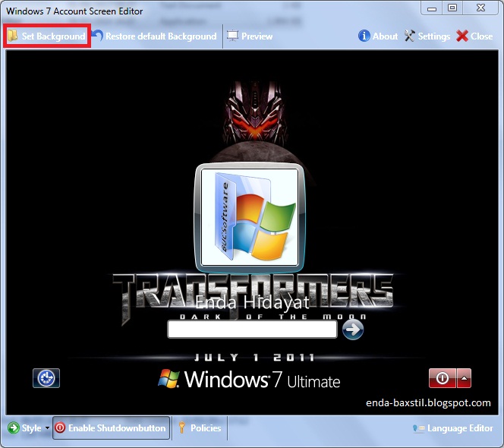Click the password input field
The height and width of the screenshot is (448, 504).
[252, 330]
